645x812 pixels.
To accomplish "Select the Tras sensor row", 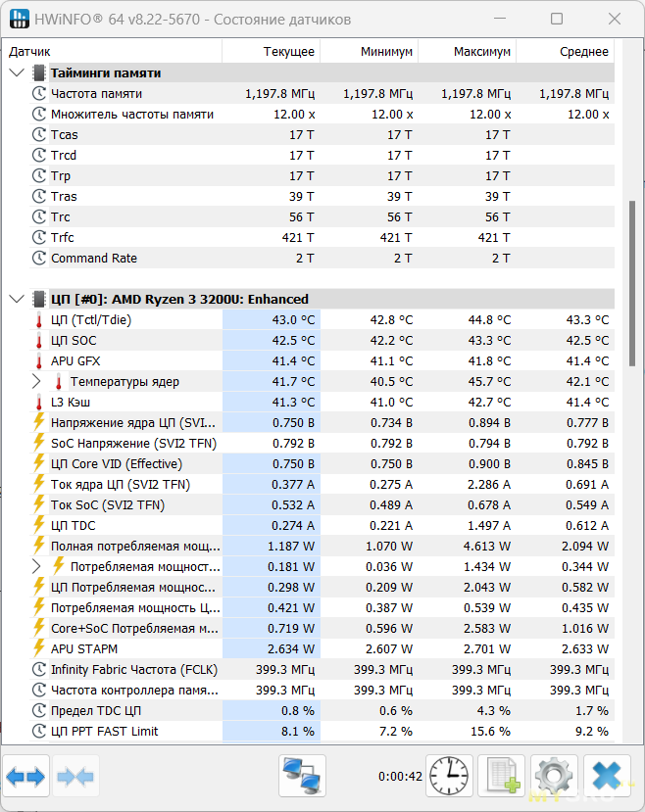I will pyautogui.click(x=322, y=196).
